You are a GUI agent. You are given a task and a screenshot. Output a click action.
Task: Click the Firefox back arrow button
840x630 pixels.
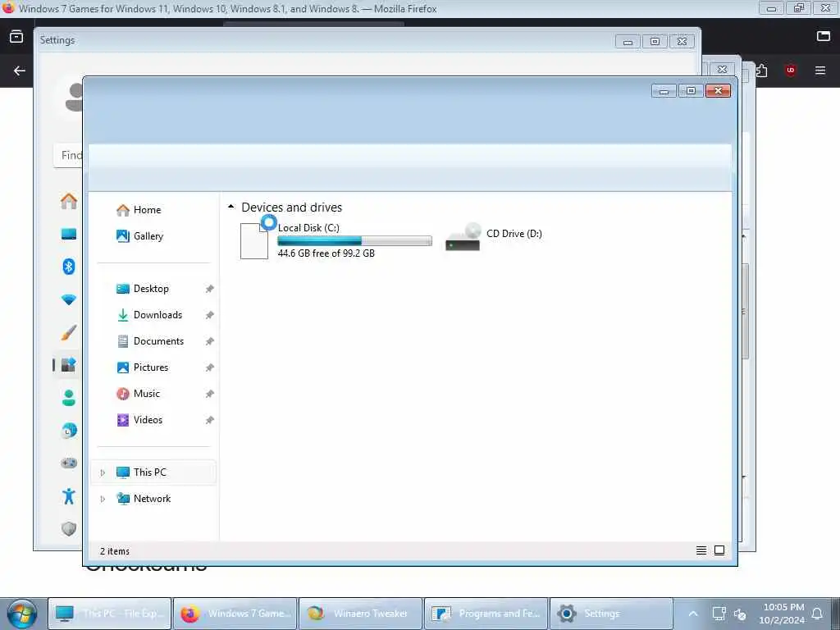(x=20, y=71)
